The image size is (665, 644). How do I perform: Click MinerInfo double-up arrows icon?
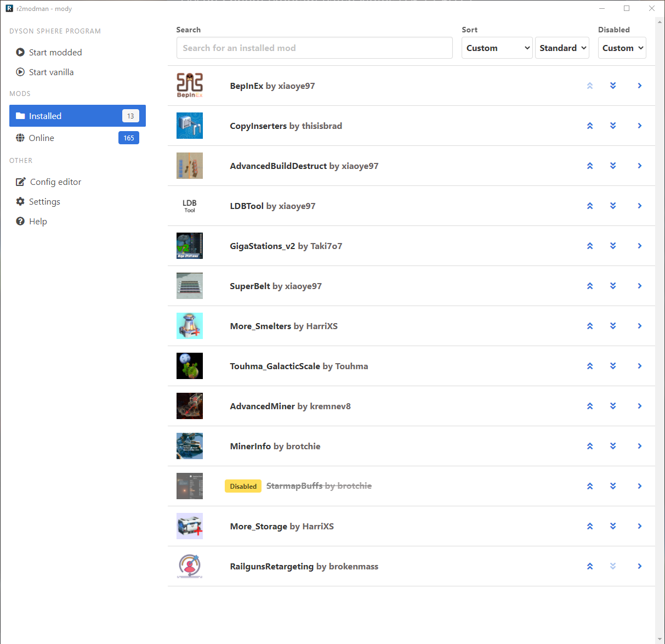click(590, 446)
